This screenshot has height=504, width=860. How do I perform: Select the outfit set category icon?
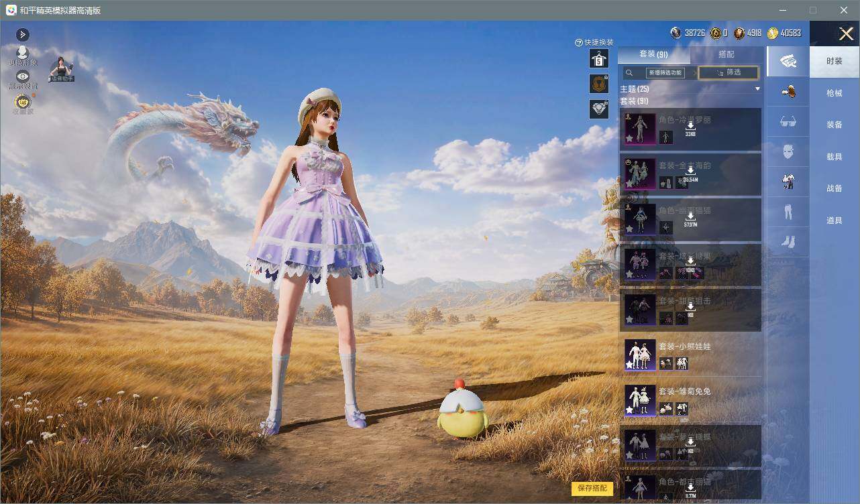(788, 62)
